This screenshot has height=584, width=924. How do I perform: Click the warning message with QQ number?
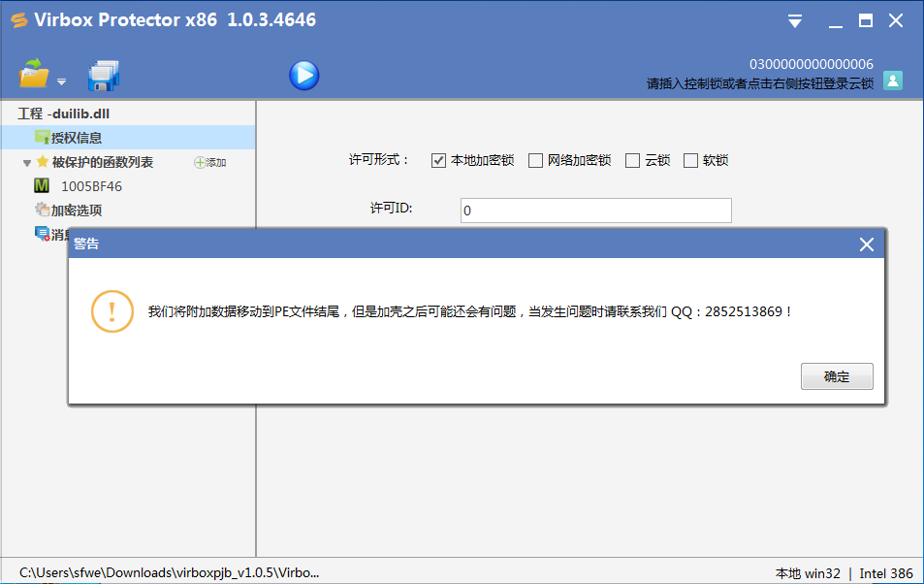(x=469, y=311)
